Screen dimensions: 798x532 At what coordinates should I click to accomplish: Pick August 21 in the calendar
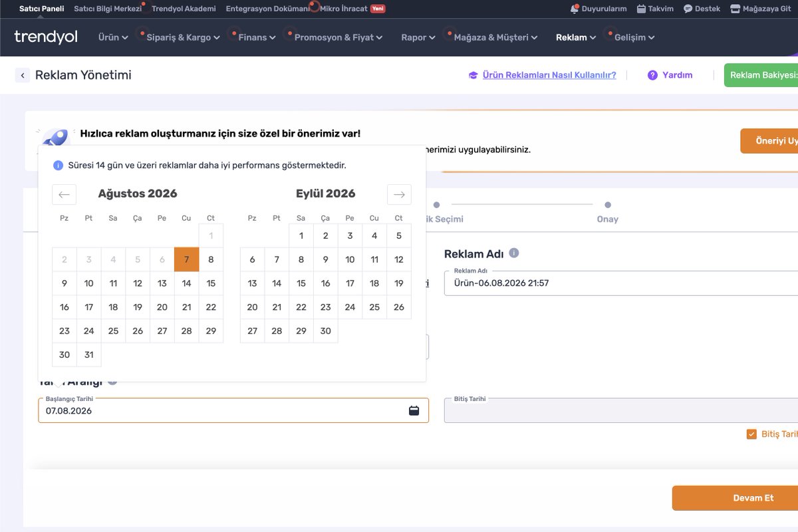[187, 307]
